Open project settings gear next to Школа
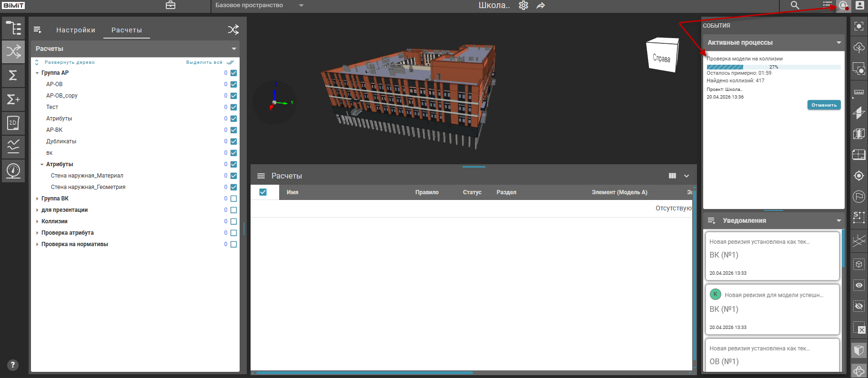The width and height of the screenshot is (868, 378). coord(524,5)
